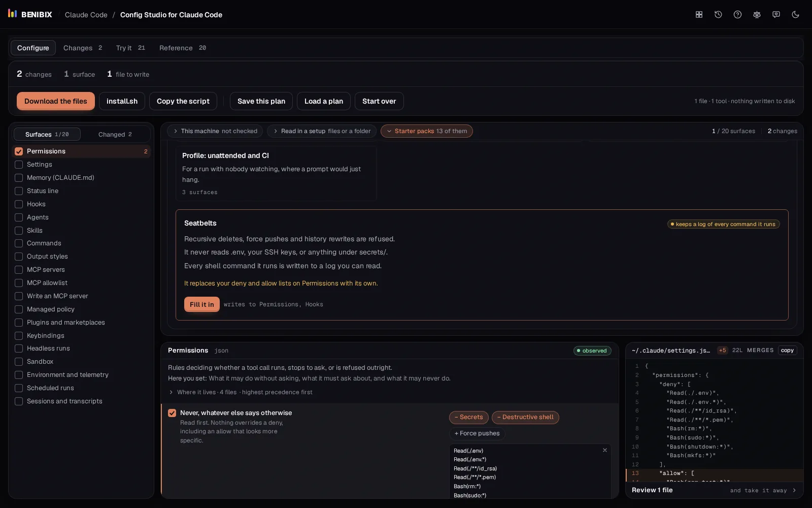Uncheck the Permissions surface checkbox

[19, 151]
